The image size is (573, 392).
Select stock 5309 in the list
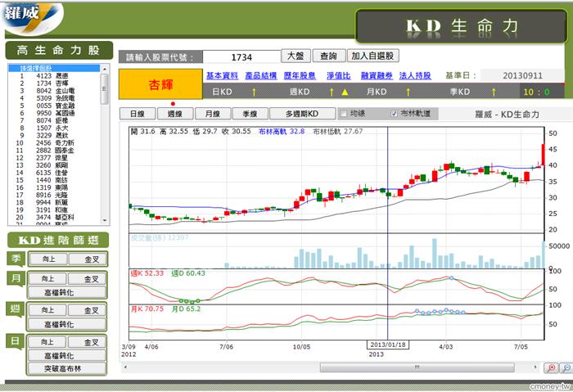point(54,98)
